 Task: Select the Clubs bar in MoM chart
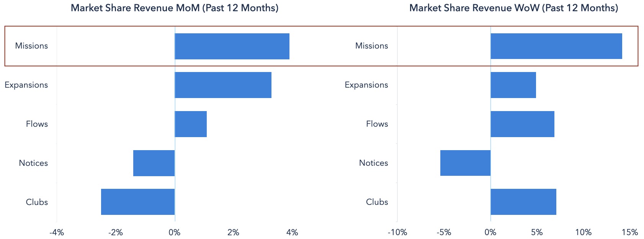pos(138,202)
